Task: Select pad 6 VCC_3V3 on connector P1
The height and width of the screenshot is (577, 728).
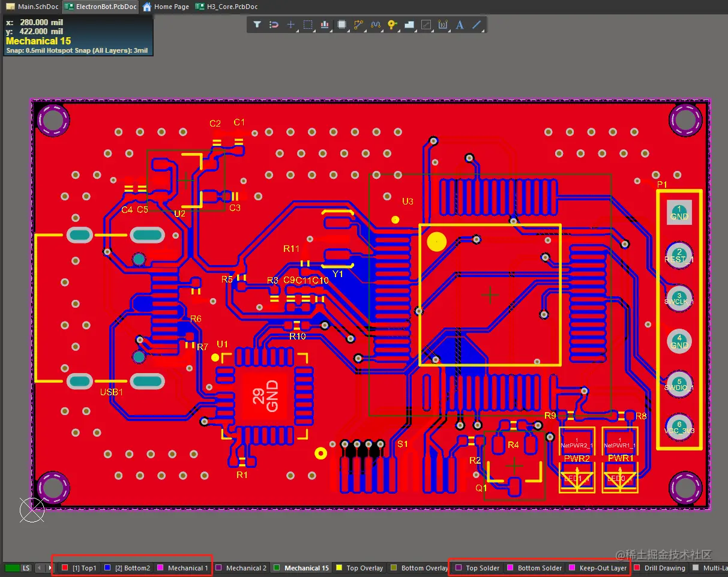Action: 679,427
